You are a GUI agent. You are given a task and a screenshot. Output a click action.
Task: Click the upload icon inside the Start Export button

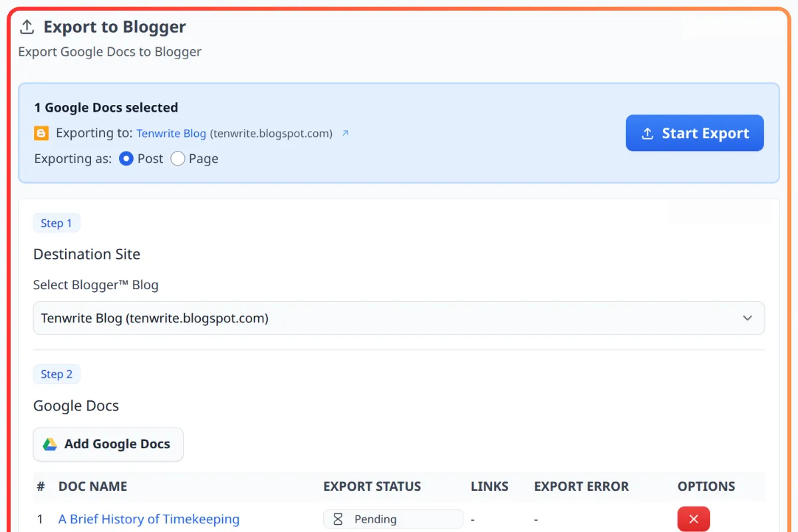648,133
